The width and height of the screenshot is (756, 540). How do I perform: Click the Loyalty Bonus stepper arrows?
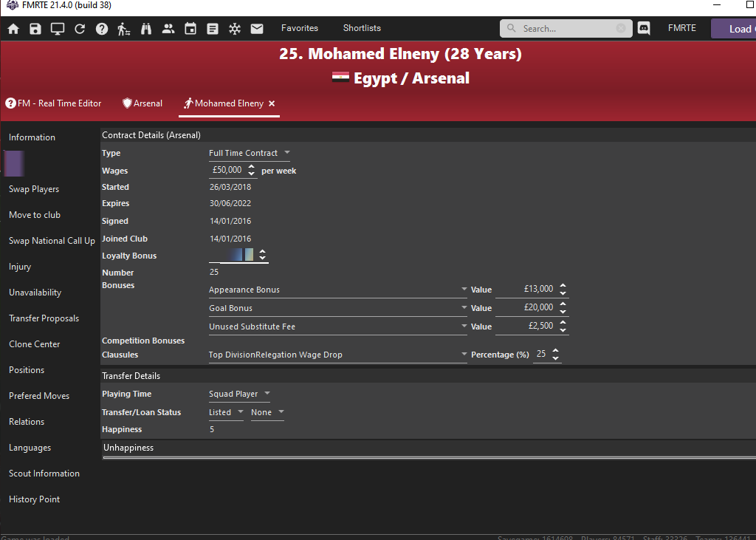(262, 254)
